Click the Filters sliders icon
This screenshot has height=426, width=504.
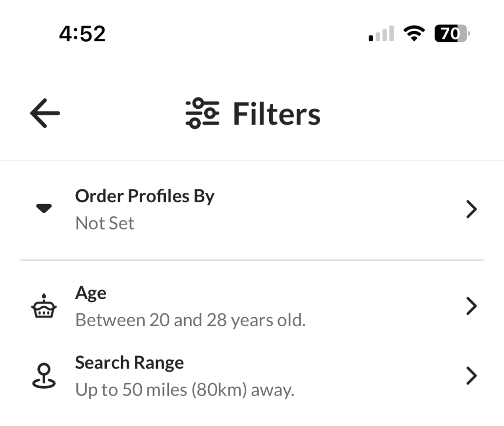coord(202,113)
